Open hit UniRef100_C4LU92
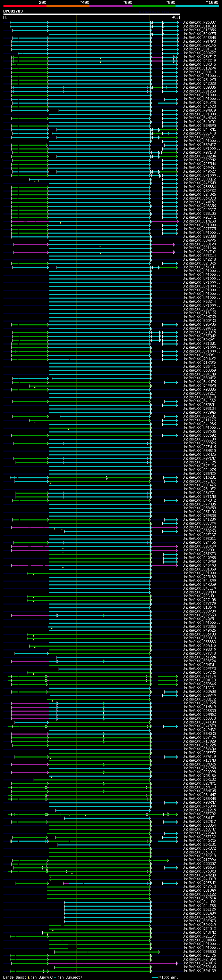 pyautogui.click(x=199, y=902)
